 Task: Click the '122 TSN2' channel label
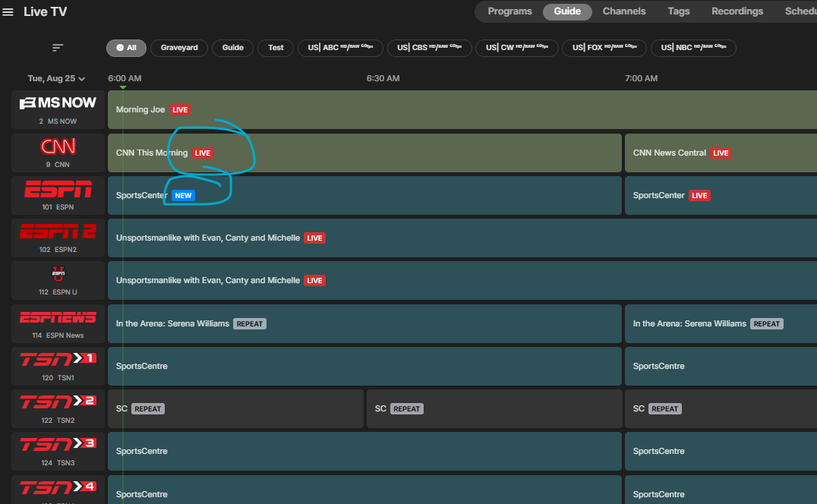58,421
